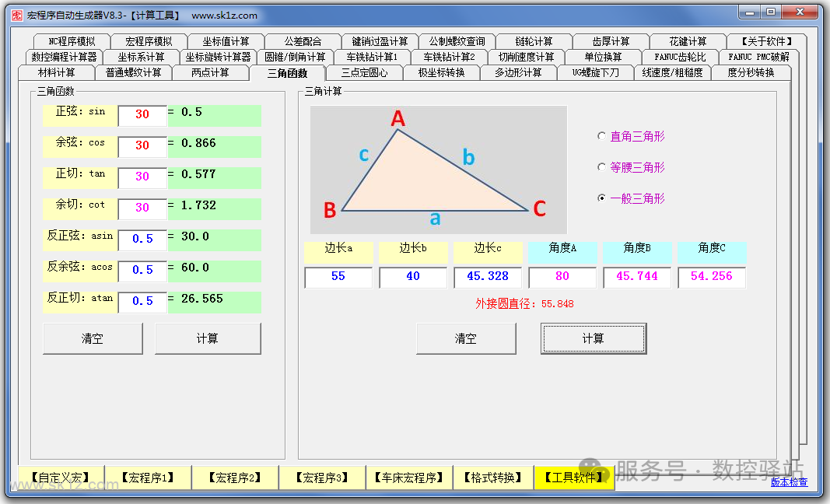Image resolution: width=830 pixels, height=504 pixels.
Task: Switch to 链轮计算 tab
Action: [x=534, y=41]
